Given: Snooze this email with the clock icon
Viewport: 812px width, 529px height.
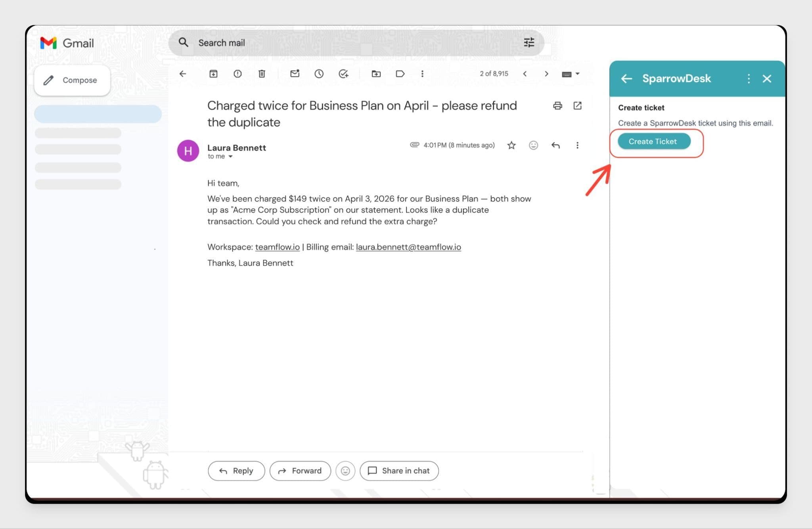Looking at the screenshot, I should tap(319, 74).
